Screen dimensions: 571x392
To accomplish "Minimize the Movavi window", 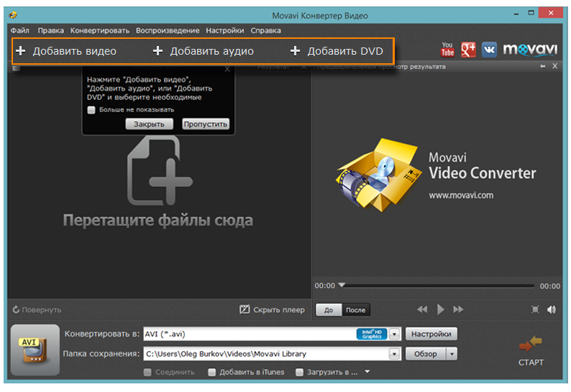I will tap(516, 14).
